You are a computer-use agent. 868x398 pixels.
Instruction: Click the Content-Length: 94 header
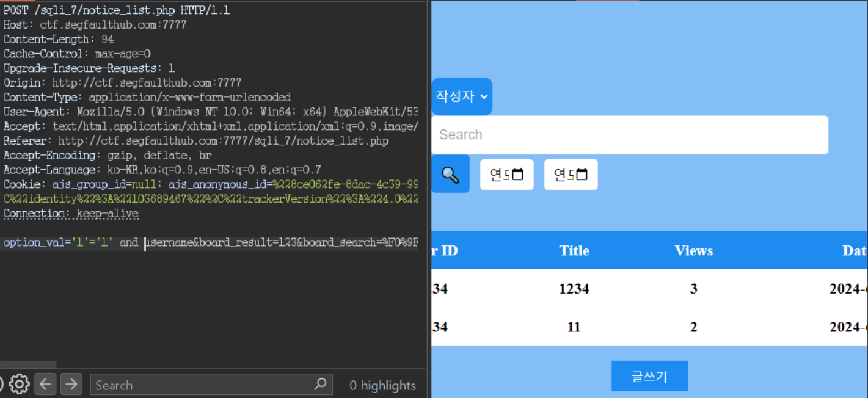pos(59,40)
